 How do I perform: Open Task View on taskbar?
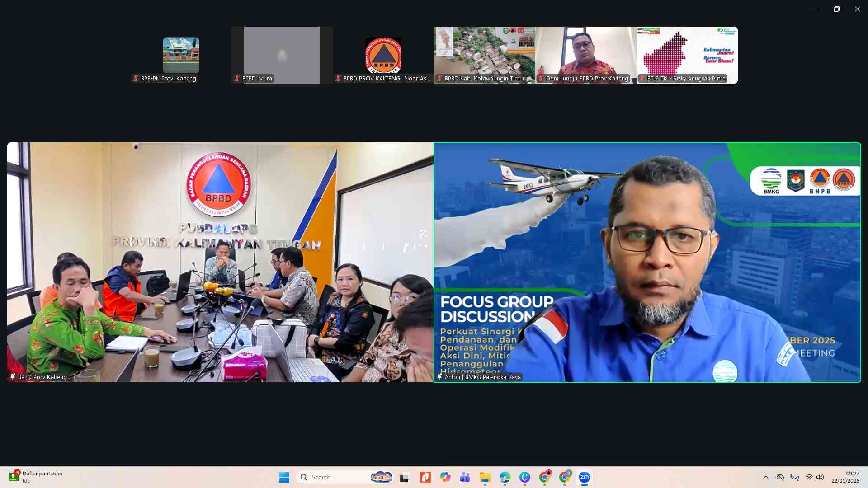(x=404, y=477)
